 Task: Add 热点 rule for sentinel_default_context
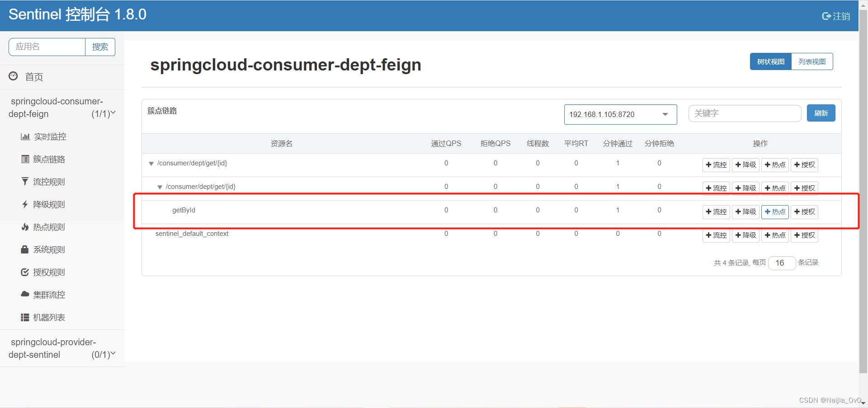775,235
